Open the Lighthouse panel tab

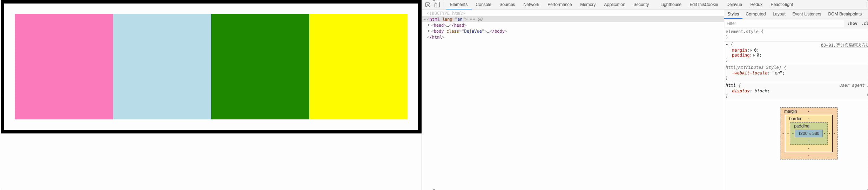(x=671, y=5)
